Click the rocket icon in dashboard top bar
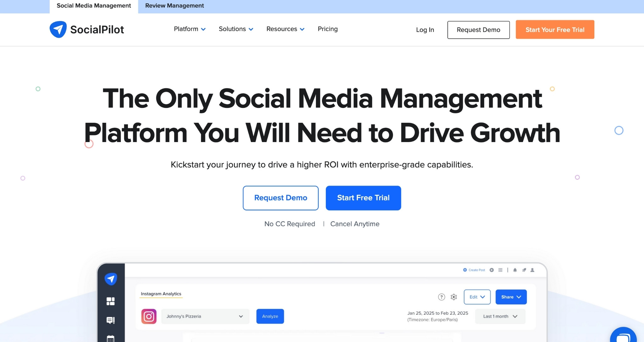The height and width of the screenshot is (342, 644). 524,270
